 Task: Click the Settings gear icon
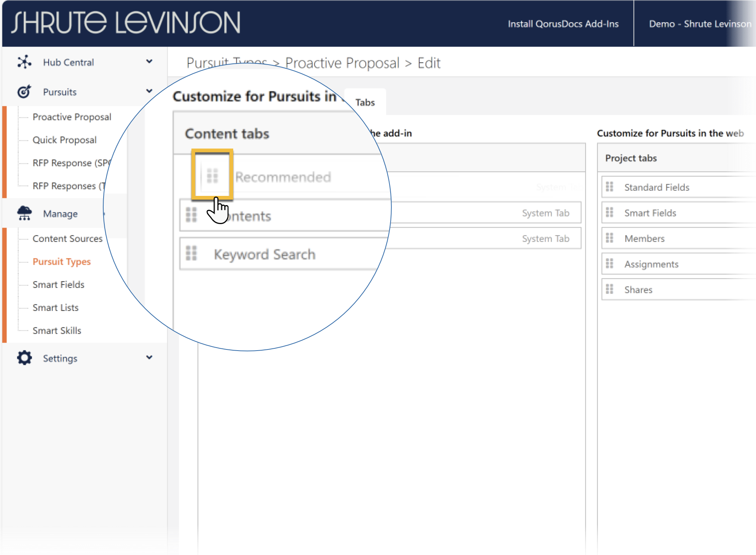pos(25,358)
